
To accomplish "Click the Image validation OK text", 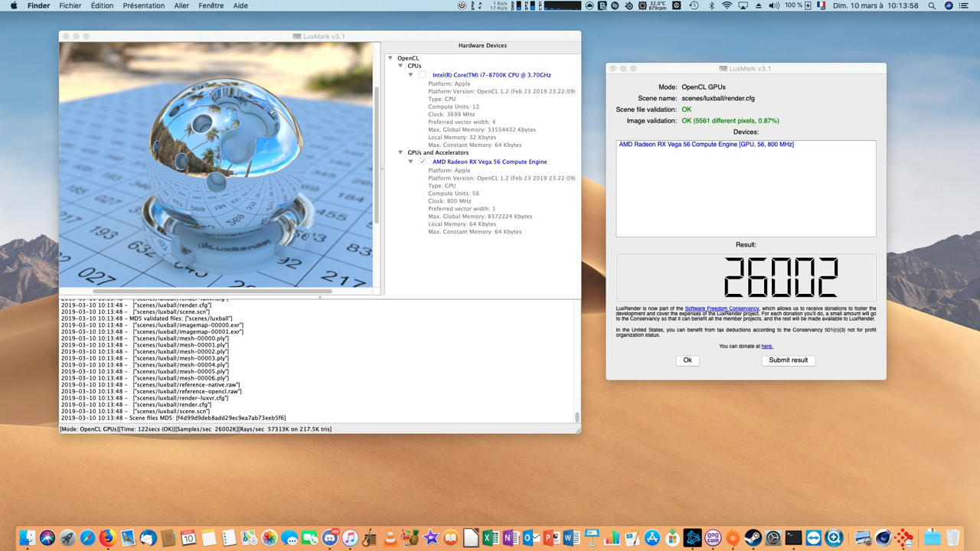I will click(x=730, y=121).
